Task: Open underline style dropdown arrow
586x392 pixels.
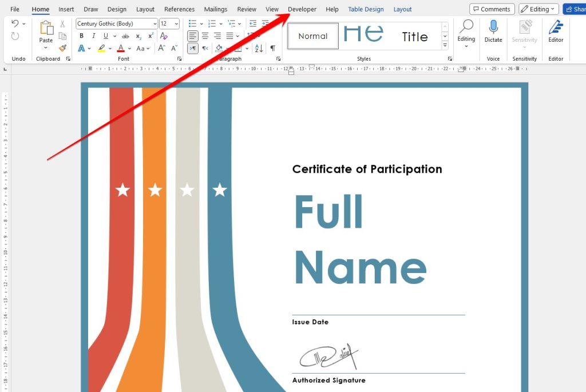Action: pos(114,36)
